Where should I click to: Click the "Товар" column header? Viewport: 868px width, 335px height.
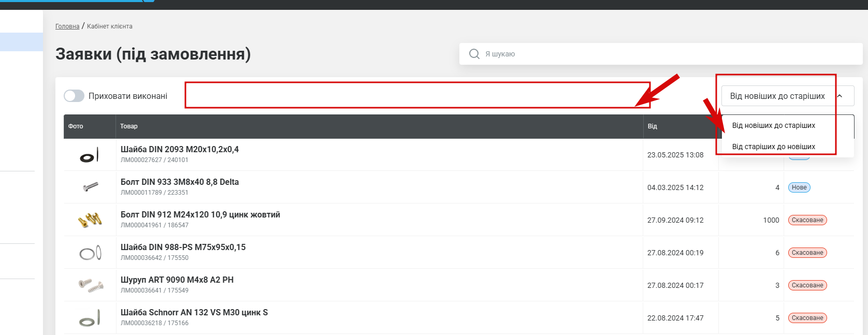coord(129,126)
